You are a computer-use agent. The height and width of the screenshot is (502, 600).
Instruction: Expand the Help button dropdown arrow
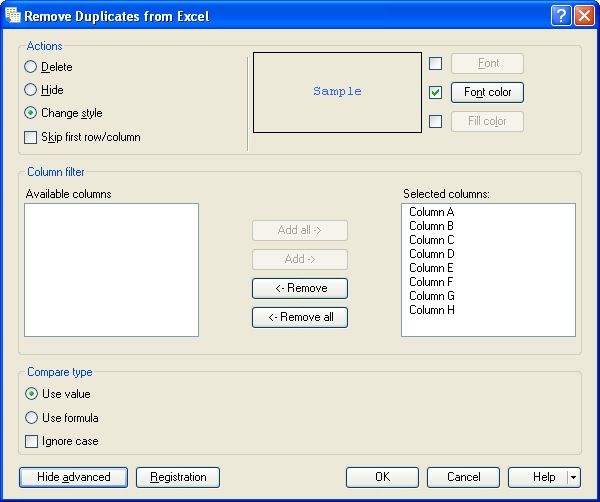tap(573, 478)
